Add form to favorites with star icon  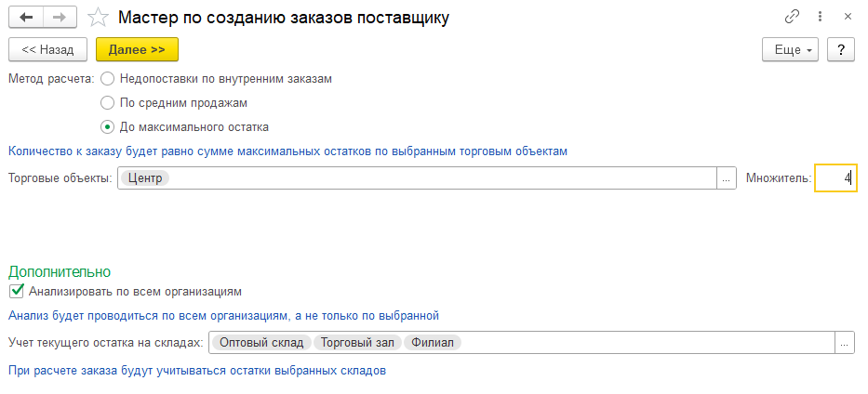point(96,17)
